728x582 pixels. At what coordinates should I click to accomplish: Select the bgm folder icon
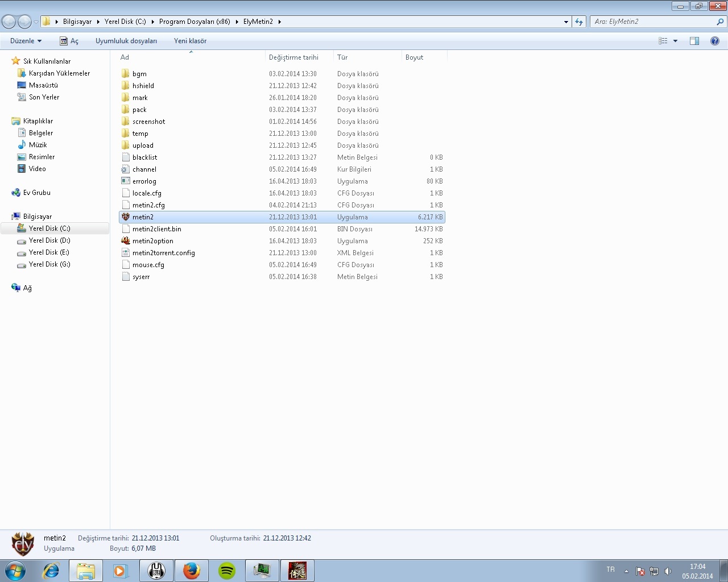point(126,74)
